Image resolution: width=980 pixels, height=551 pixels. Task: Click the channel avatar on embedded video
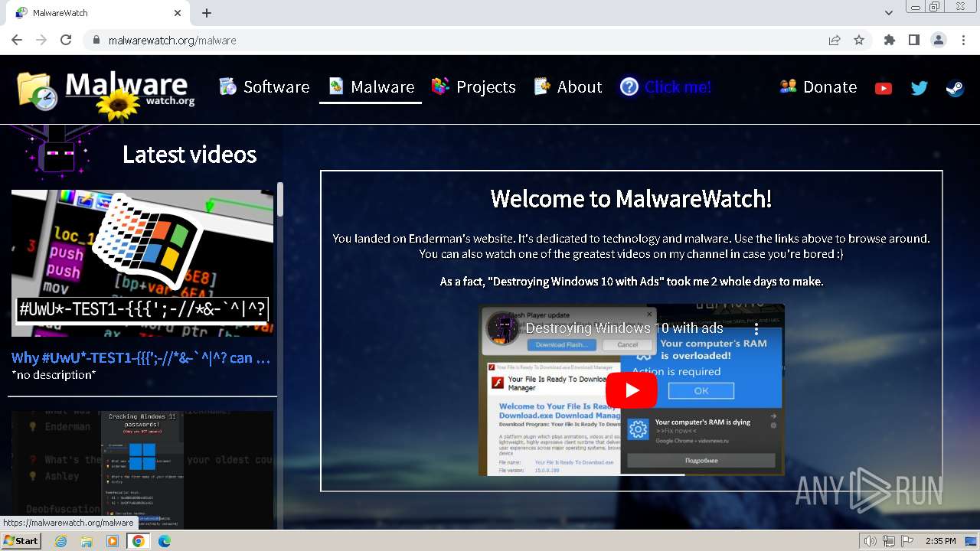504,328
